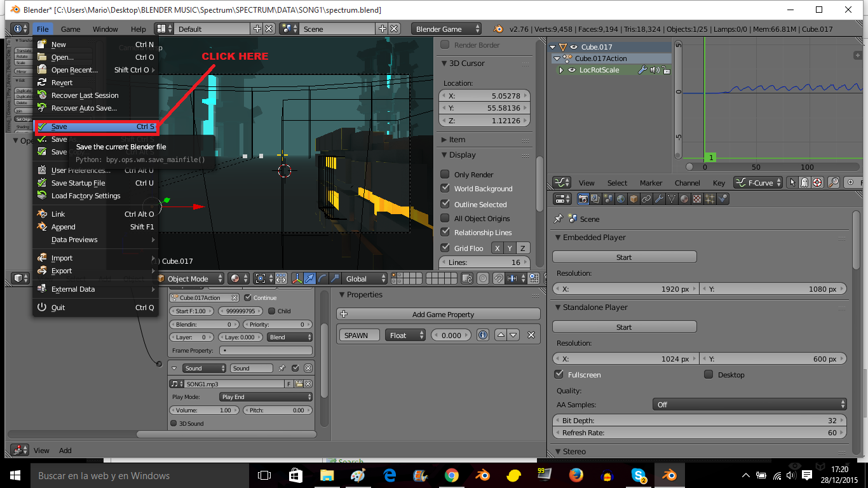Click Start under Standalone Player
This screenshot has width=868, height=488.
(624, 327)
